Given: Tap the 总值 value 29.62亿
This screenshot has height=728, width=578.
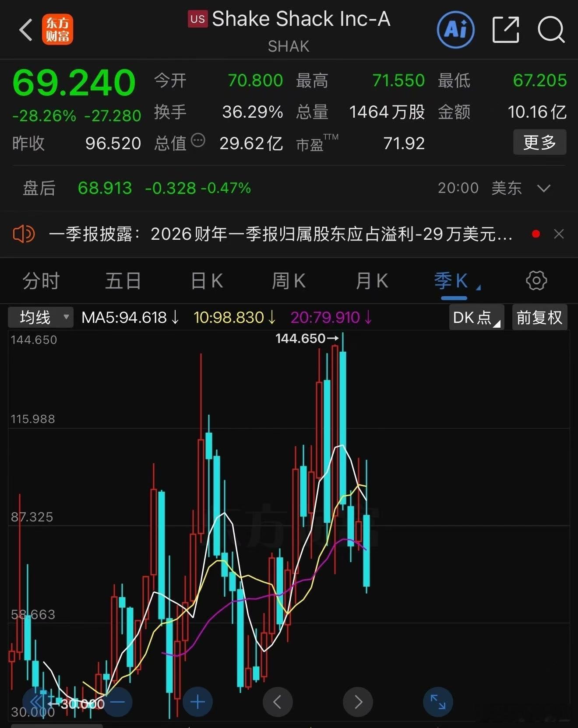Looking at the screenshot, I should point(251,143).
